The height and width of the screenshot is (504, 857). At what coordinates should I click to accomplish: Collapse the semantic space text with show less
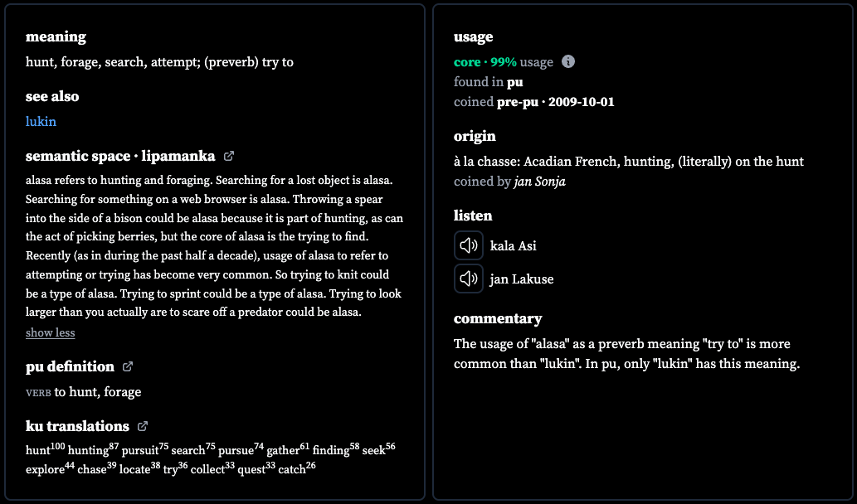[x=51, y=332]
